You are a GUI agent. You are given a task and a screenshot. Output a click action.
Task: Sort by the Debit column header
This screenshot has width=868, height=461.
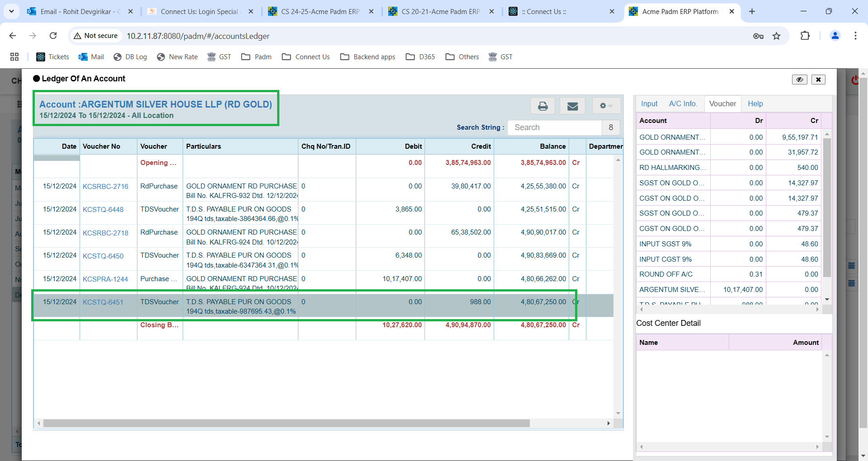pyautogui.click(x=390, y=146)
